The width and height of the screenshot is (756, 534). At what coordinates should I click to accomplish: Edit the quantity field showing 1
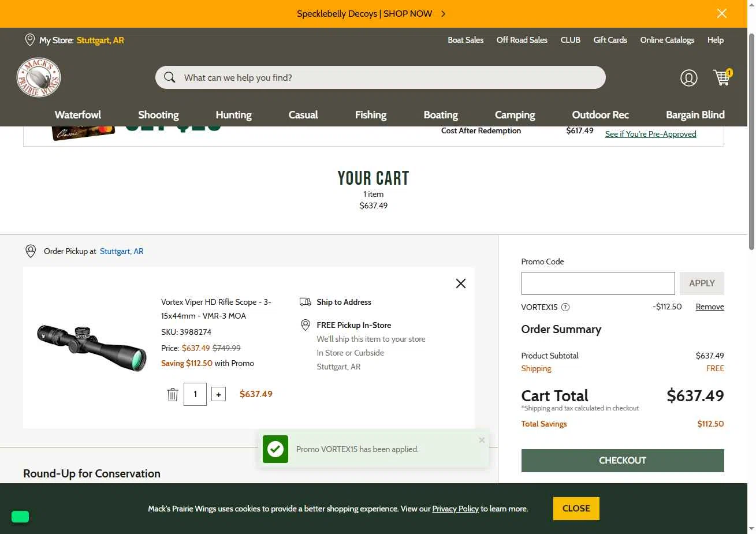click(x=195, y=394)
